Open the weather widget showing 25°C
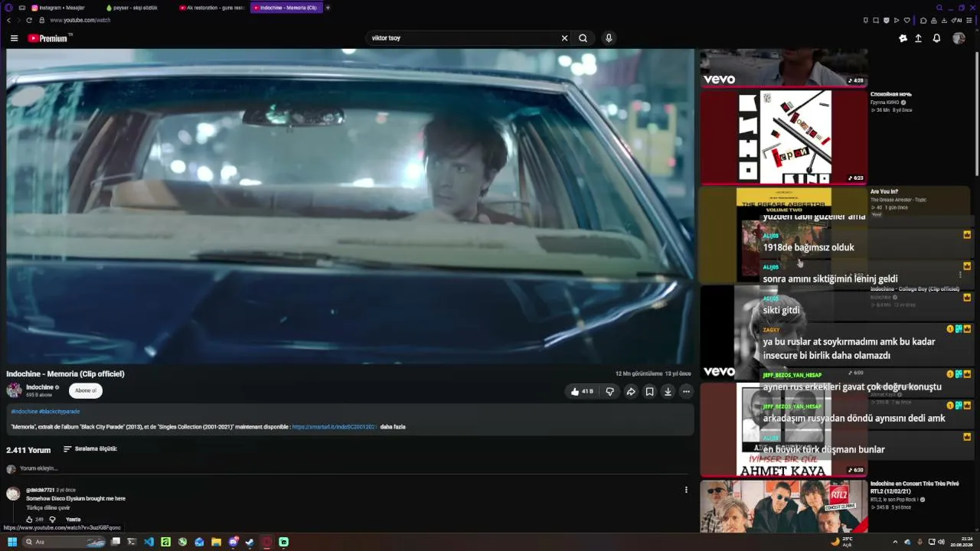 tap(841, 542)
